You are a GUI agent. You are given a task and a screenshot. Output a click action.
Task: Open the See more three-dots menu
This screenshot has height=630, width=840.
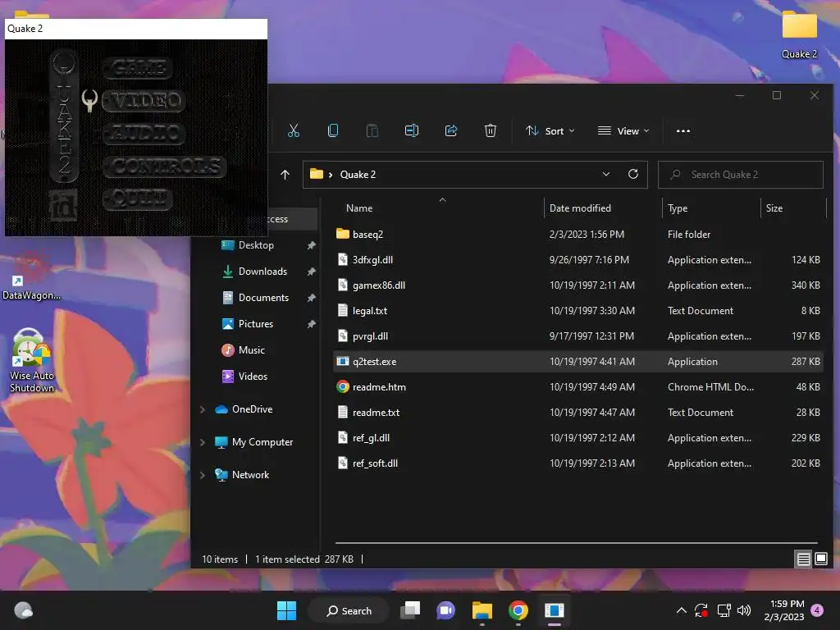point(683,131)
